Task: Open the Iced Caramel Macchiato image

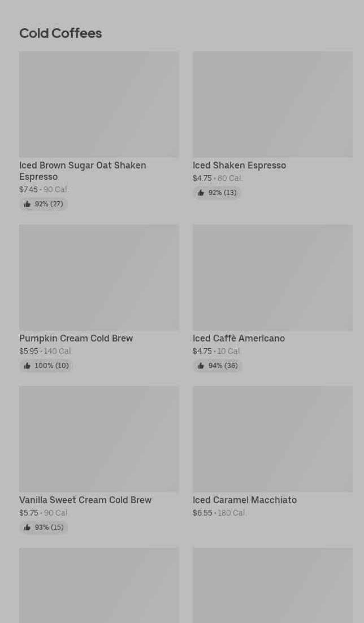Action: [272, 439]
